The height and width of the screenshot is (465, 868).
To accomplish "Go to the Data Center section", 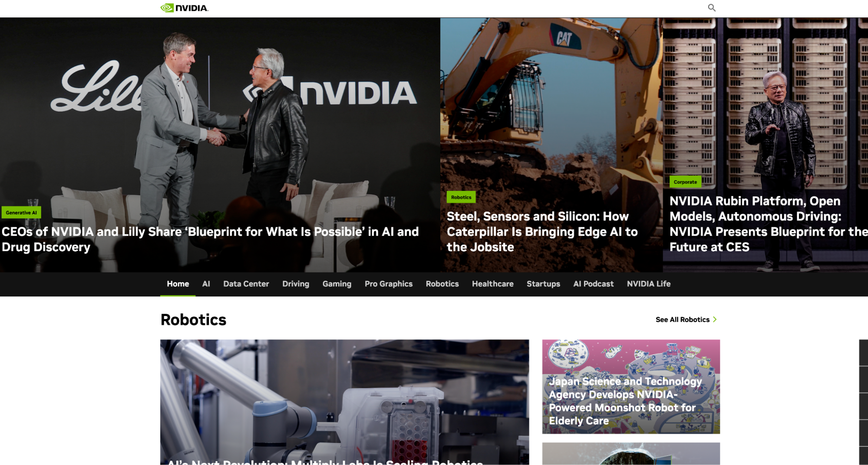I will (x=246, y=284).
